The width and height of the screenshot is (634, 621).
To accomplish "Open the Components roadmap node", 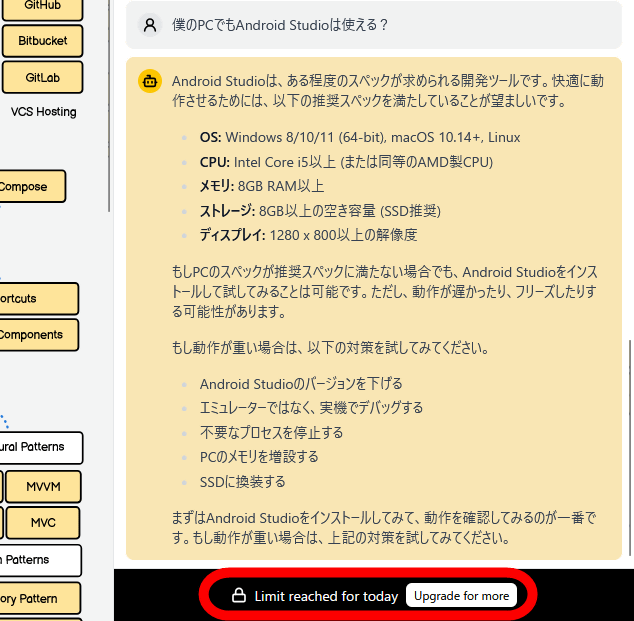I will 39,335.
